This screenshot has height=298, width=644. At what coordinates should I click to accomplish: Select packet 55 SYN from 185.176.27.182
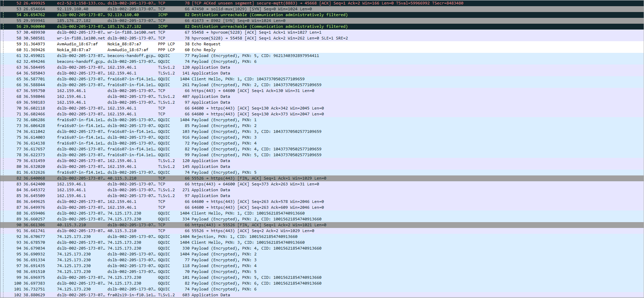pos(322,21)
